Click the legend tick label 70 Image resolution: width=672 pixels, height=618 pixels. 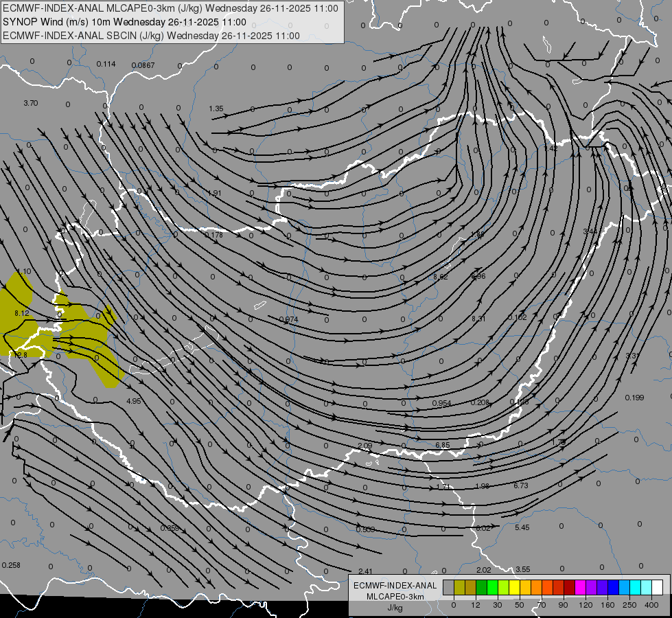point(542,605)
